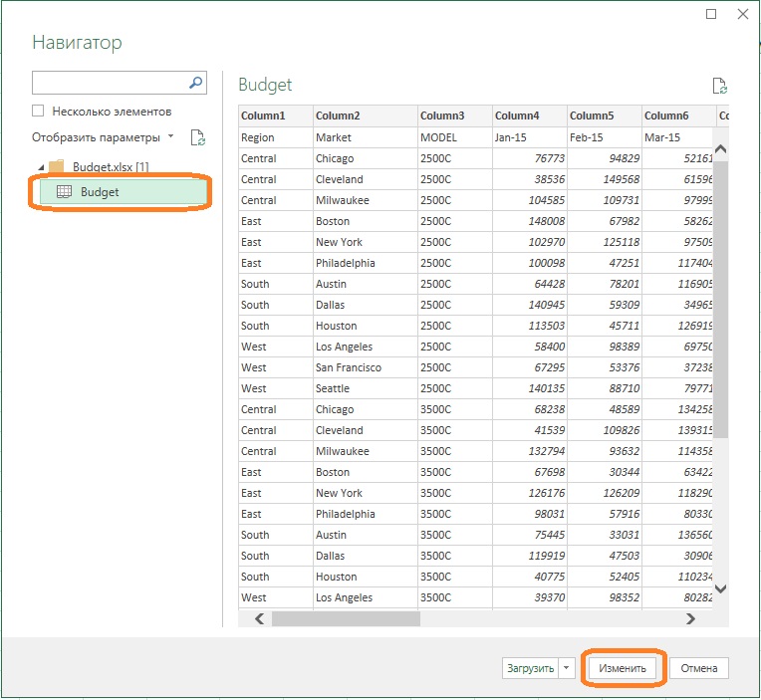The width and height of the screenshot is (761, 700).
Task: Click the search magnifier icon
Action: pos(195,83)
